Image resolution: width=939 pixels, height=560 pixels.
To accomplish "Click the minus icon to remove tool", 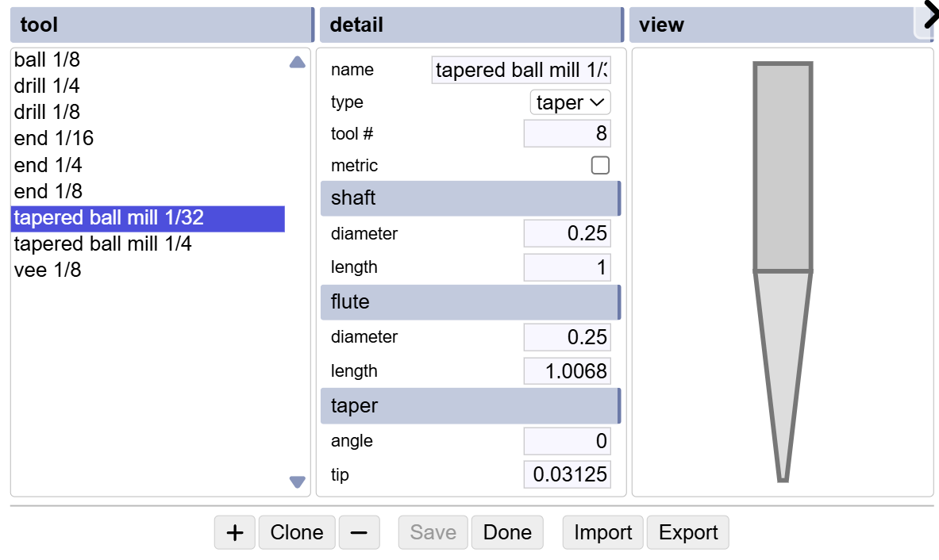I will coord(359,532).
